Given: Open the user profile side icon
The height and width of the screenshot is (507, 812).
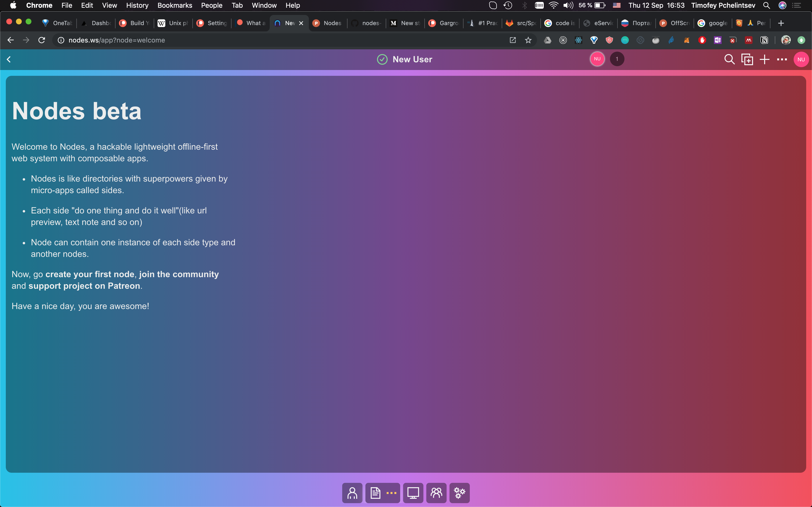Looking at the screenshot, I should point(352,493).
